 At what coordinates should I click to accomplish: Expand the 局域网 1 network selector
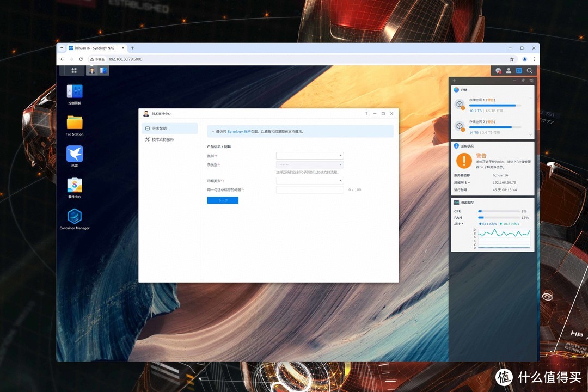pos(462,182)
